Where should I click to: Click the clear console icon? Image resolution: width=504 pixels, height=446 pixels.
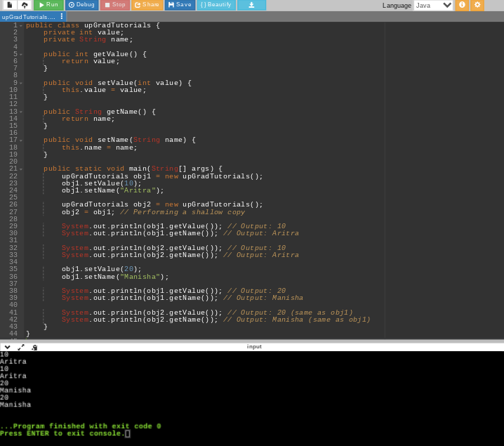point(34,347)
